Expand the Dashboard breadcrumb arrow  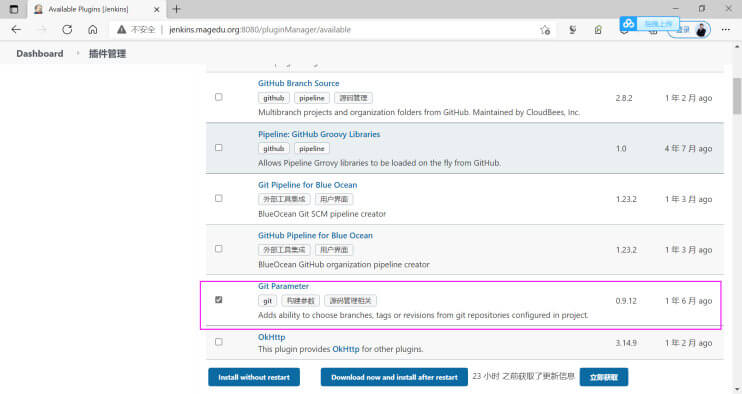tap(78, 53)
